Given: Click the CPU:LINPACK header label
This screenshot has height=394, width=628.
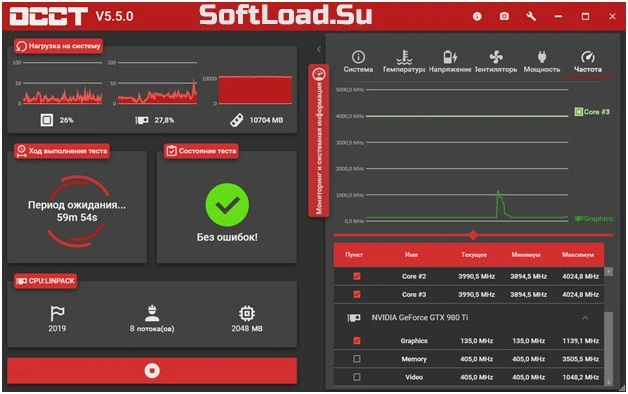Looking at the screenshot, I should click(46, 281).
